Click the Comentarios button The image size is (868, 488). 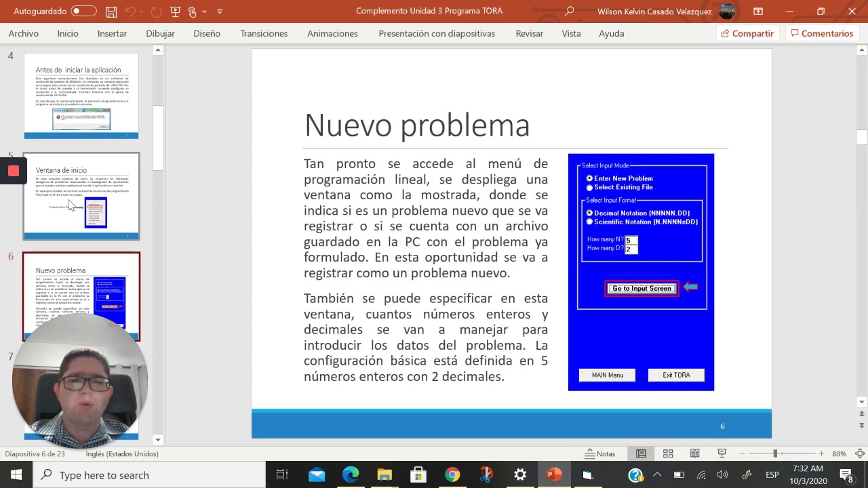click(821, 33)
